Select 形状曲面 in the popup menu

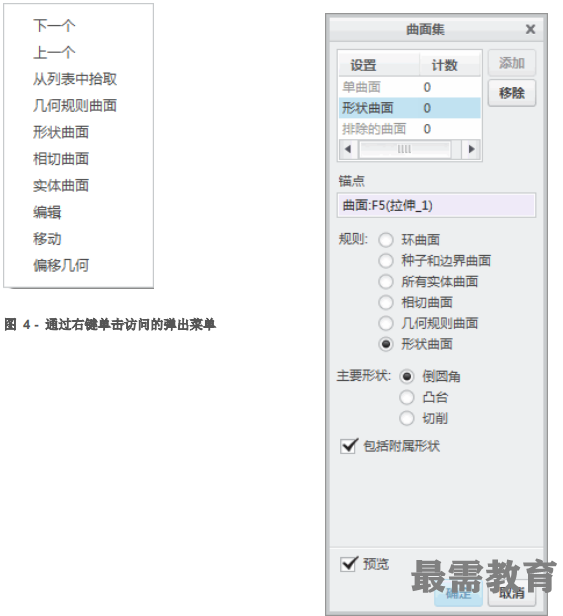[61, 132]
